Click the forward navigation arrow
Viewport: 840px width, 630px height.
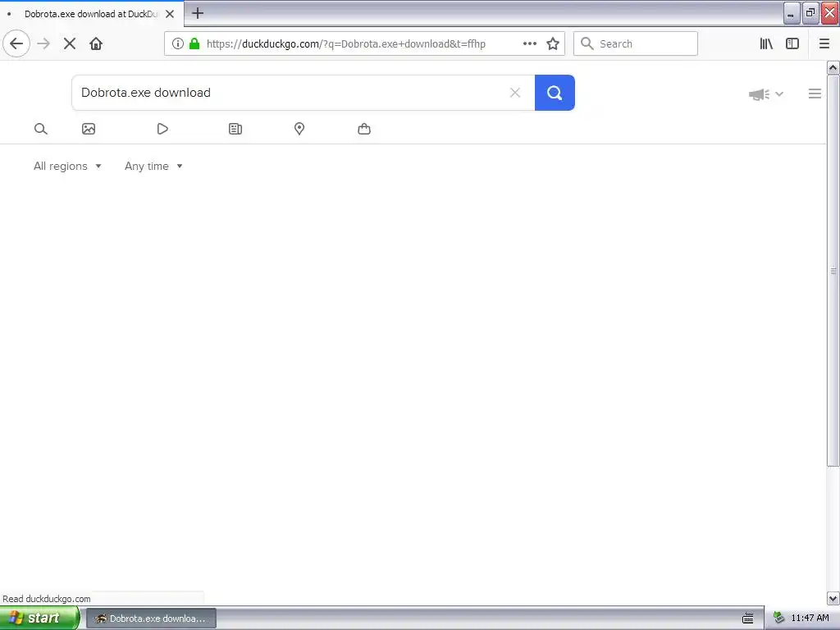[x=43, y=43]
